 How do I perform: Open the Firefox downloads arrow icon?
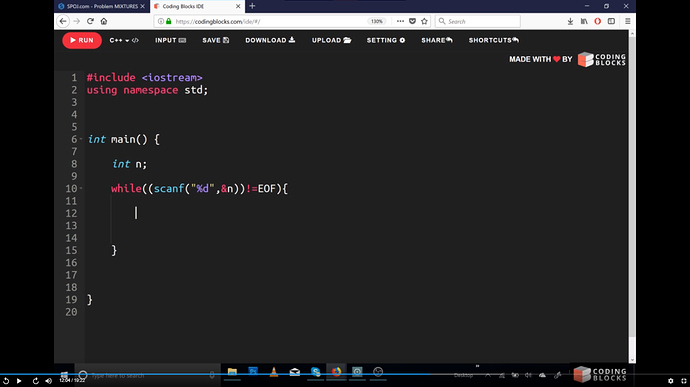click(x=570, y=21)
